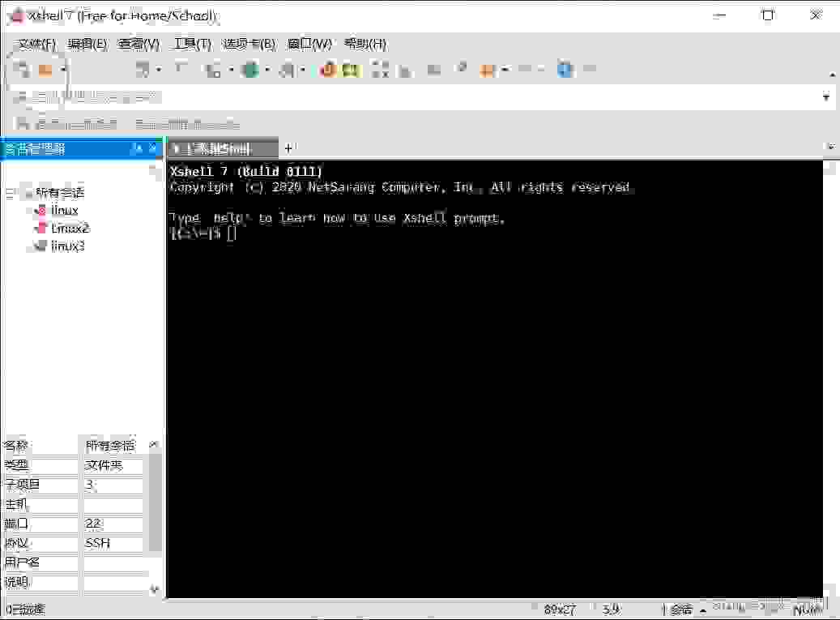Select the 用户名 property row
Image resolution: width=840 pixels, height=620 pixels.
click(x=75, y=562)
